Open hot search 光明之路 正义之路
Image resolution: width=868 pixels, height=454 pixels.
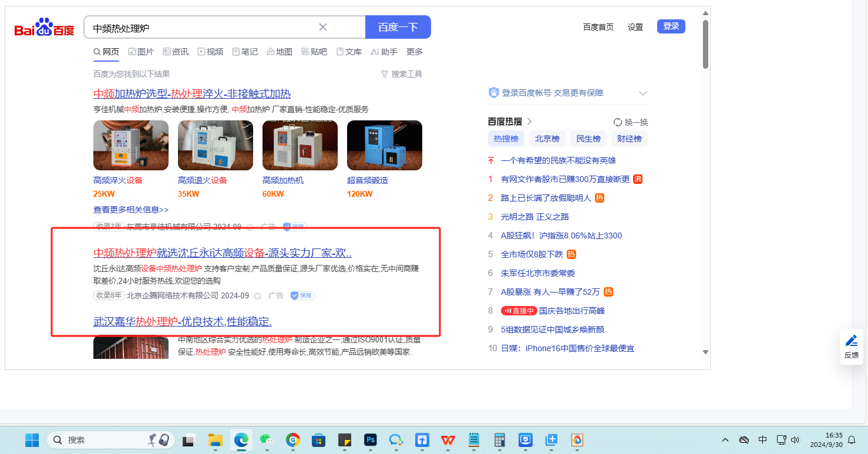(535, 217)
